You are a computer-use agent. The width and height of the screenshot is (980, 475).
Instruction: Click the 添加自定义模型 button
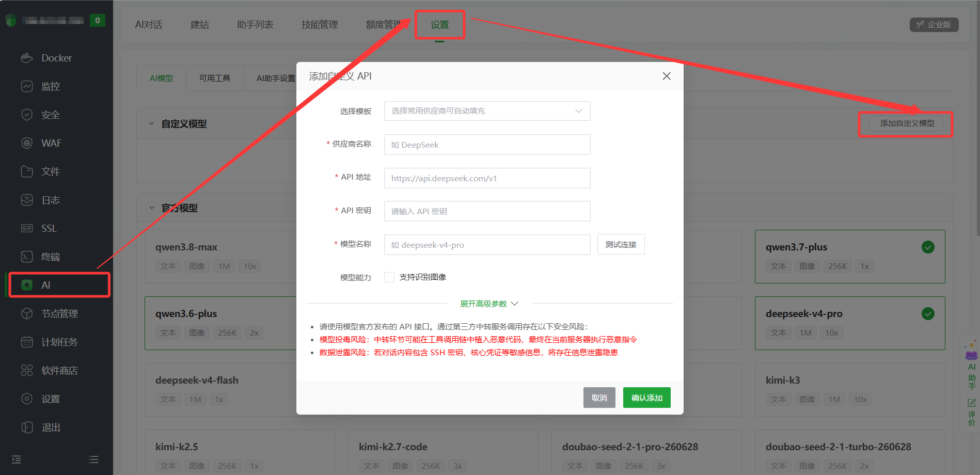tap(907, 123)
